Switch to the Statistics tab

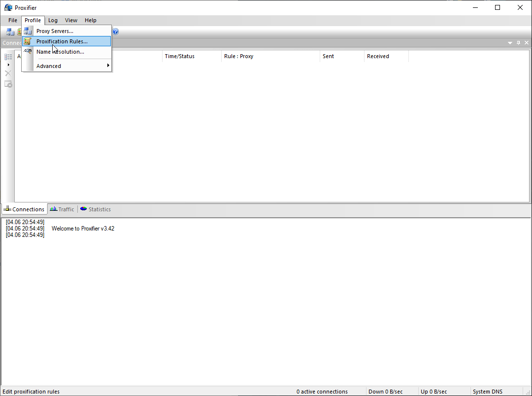tap(96, 209)
